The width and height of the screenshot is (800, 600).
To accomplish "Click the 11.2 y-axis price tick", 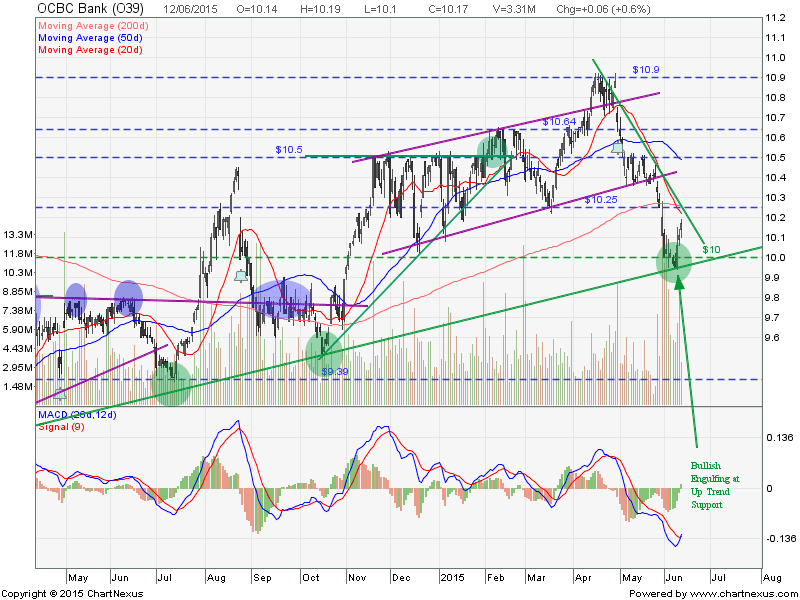I will [775, 18].
